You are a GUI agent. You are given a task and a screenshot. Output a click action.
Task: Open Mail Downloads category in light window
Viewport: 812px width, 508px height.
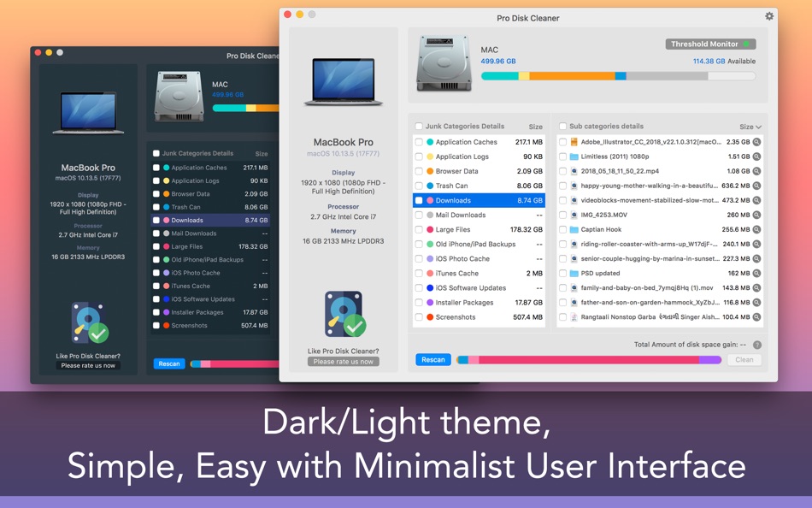click(x=479, y=215)
